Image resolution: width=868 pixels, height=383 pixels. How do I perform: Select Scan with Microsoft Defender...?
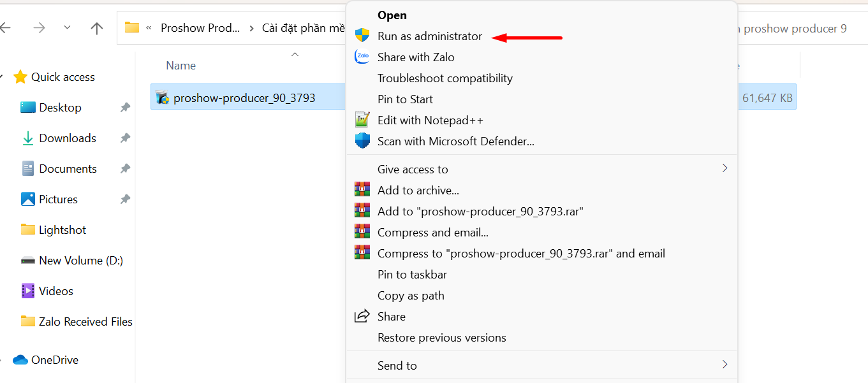(456, 141)
